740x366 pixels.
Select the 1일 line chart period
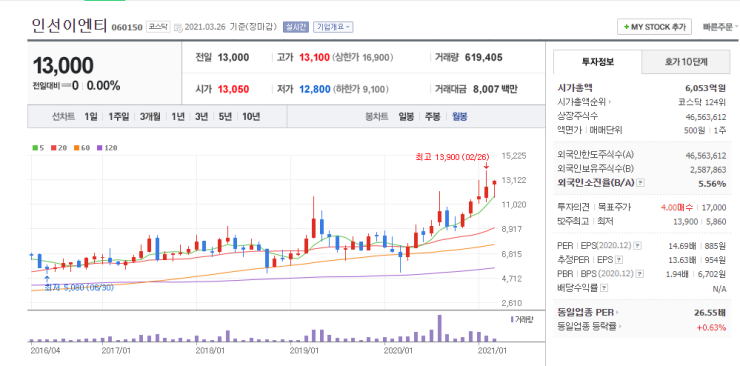91,116
